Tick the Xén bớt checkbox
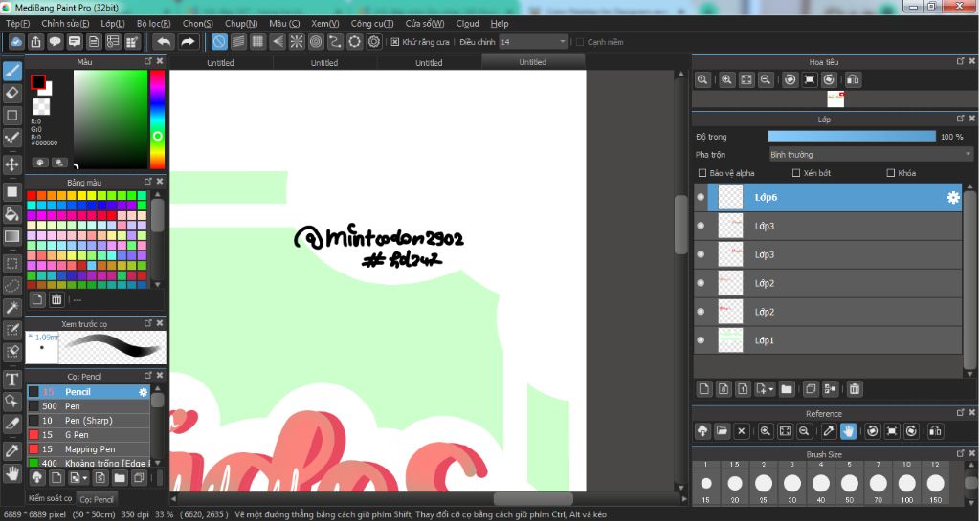Viewport: 980px width, 524px height. coord(796,173)
